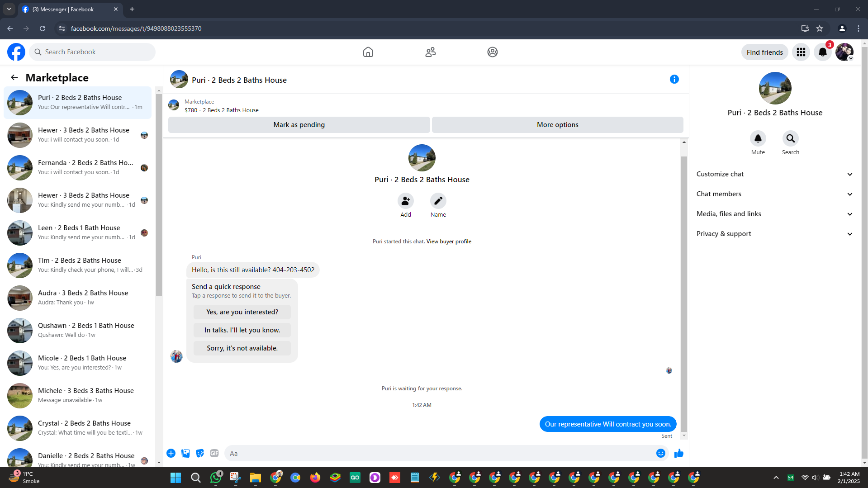Edit the chat name
The height and width of the screenshot is (488, 868).
pyautogui.click(x=438, y=200)
